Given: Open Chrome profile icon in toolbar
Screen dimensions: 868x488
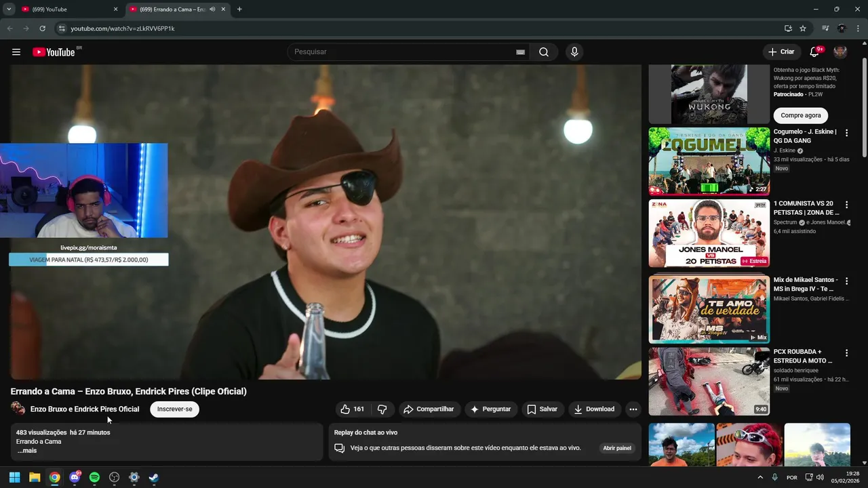Looking at the screenshot, I should pyautogui.click(x=842, y=28).
